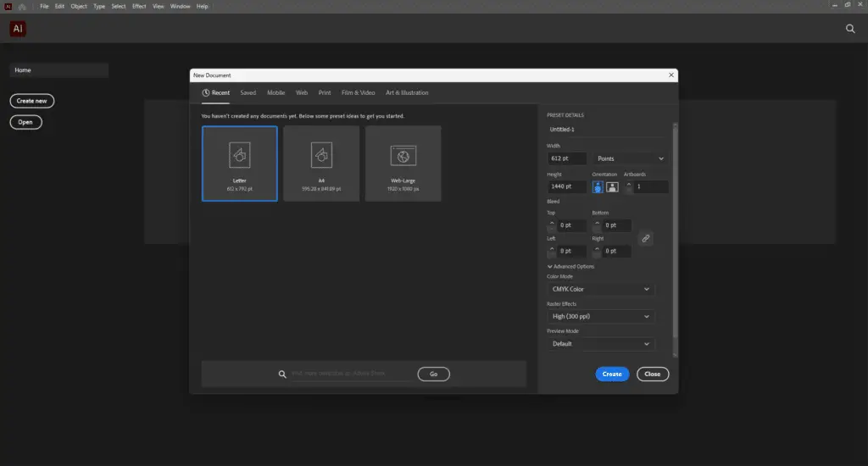Adjust the Top bleed stepper arrows

click(551, 225)
